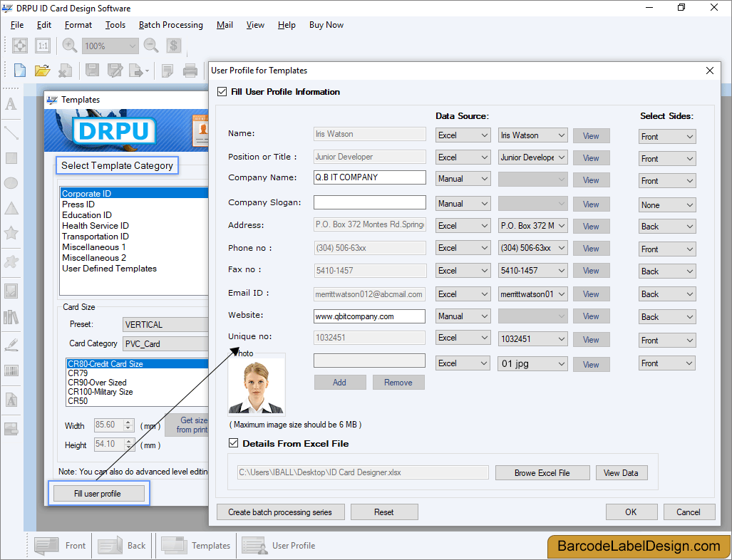Click the fit-to-window toolbar icon

(20, 46)
